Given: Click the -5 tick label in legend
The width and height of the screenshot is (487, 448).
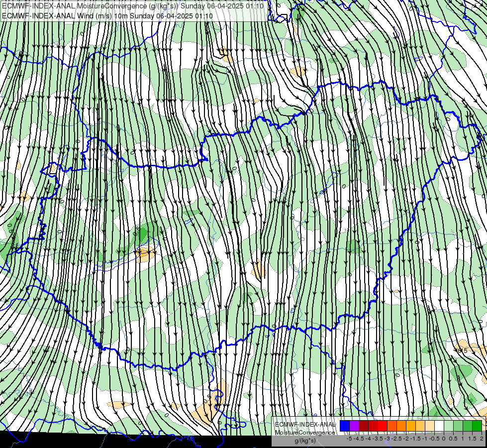Looking at the screenshot, I should [x=349, y=439].
